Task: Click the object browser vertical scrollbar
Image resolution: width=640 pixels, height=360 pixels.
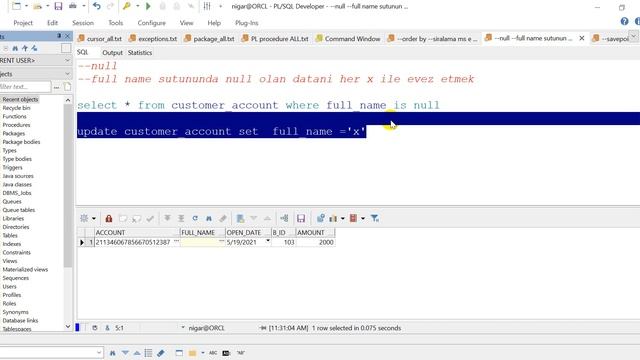Action: pos(68,186)
